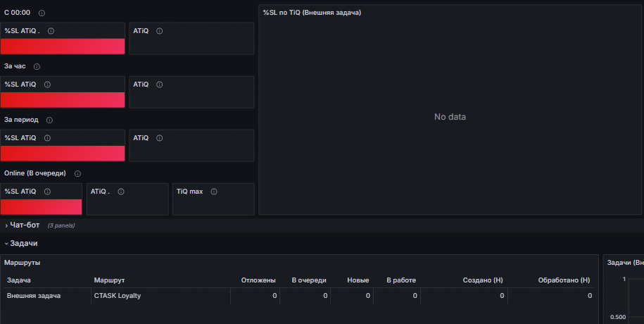Screen dimensions: 644x324
Task: Click the info icon beside the 'С 00:00' row title
Action: click(x=42, y=13)
